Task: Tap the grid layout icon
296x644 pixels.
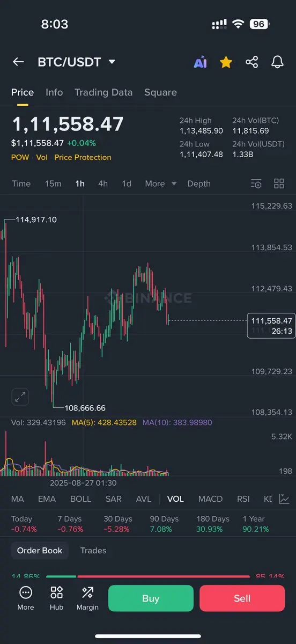Action: tap(279, 184)
